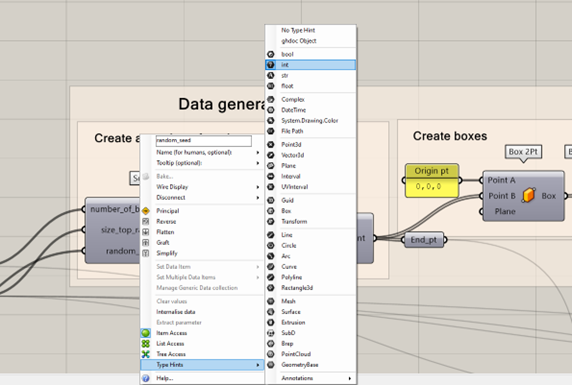Choose Surface type hint entry
This screenshot has height=385, width=572.
click(x=310, y=312)
